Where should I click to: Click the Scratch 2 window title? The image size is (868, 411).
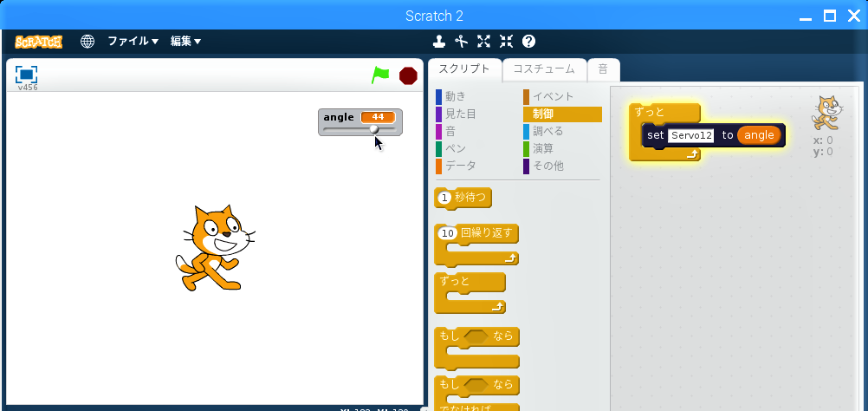click(434, 16)
